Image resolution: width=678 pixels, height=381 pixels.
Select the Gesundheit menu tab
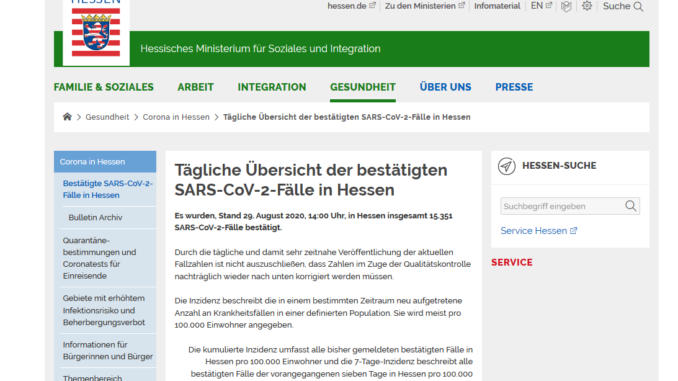363,87
